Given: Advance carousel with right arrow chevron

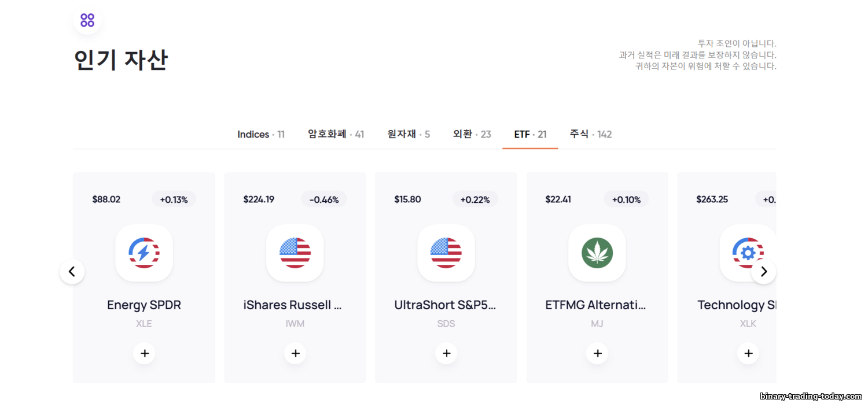Looking at the screenshot, I should pyautogui.click(x=763, y=271).
